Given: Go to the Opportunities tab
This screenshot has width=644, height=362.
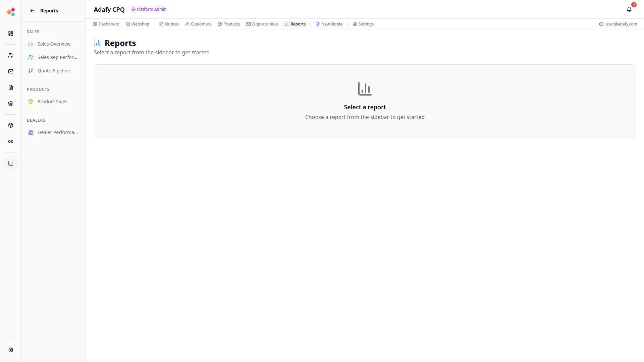Looking at the screenshot, I should click(262, 24).
